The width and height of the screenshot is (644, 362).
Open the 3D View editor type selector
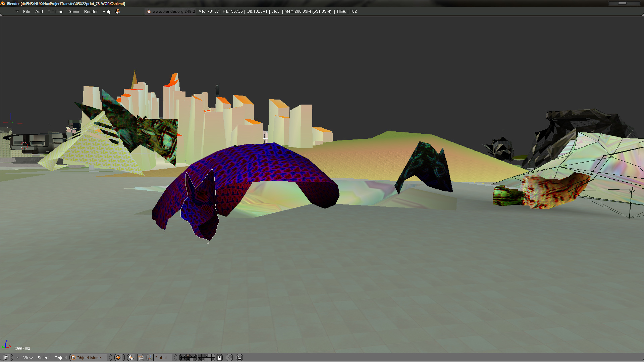8,358
